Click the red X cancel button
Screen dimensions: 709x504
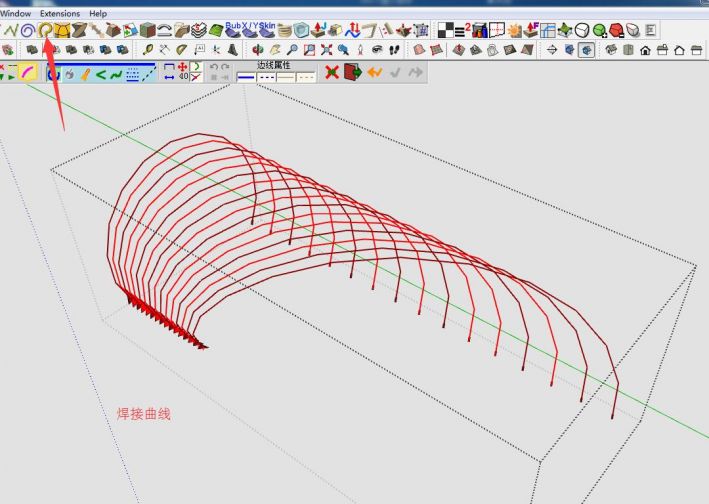point(332,72)
